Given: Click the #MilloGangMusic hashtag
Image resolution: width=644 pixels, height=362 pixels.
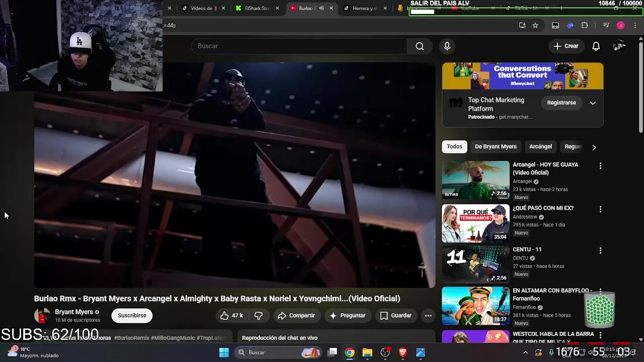Looking at the screenshot, I should pyautogui.click(x=173, y=338).
